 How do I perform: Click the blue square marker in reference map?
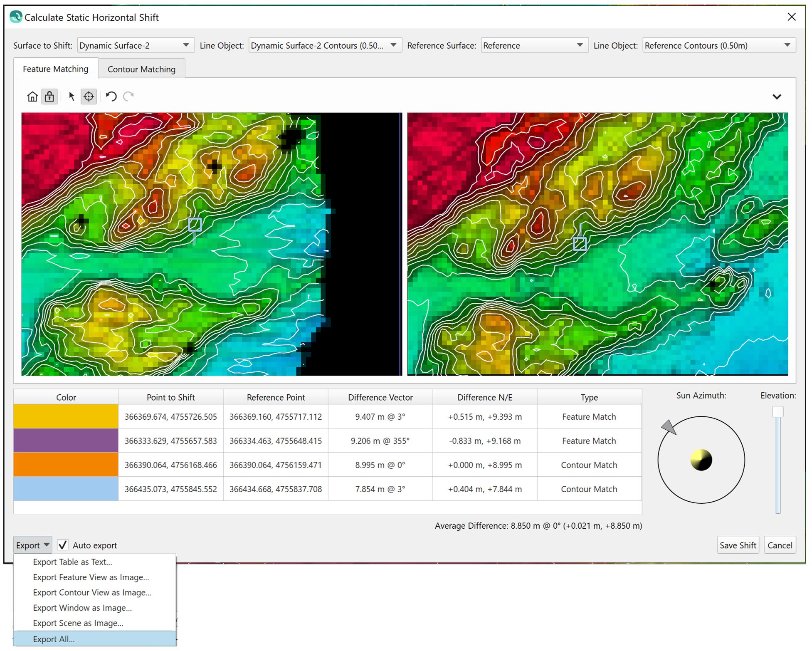(580, 244)
